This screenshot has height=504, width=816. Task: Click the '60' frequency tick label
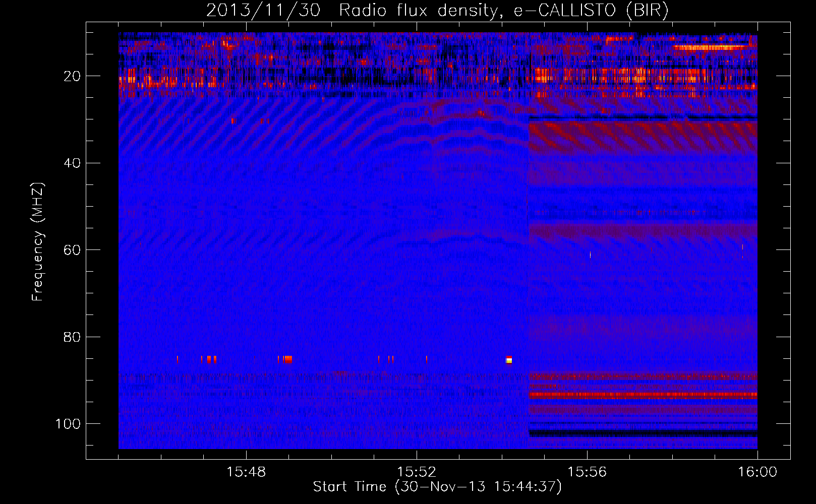[x=73, y=250]
